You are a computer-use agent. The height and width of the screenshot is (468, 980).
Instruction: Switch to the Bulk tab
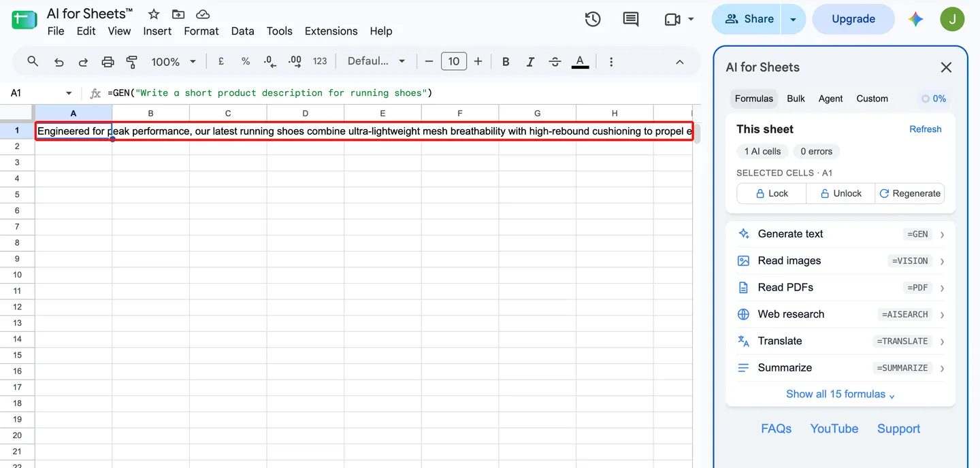pyautogui.click(x=796, y=99)
